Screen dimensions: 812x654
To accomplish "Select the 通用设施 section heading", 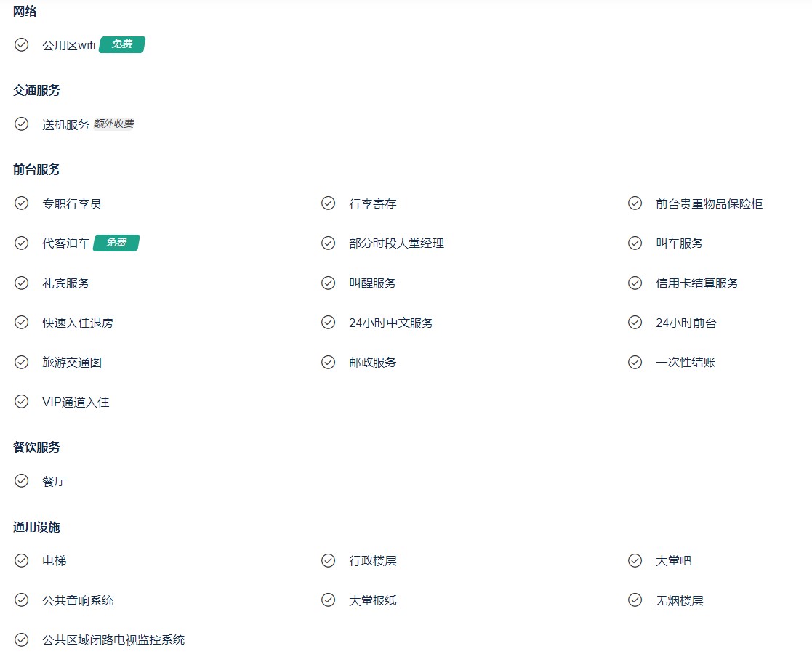I will point(36,527).
